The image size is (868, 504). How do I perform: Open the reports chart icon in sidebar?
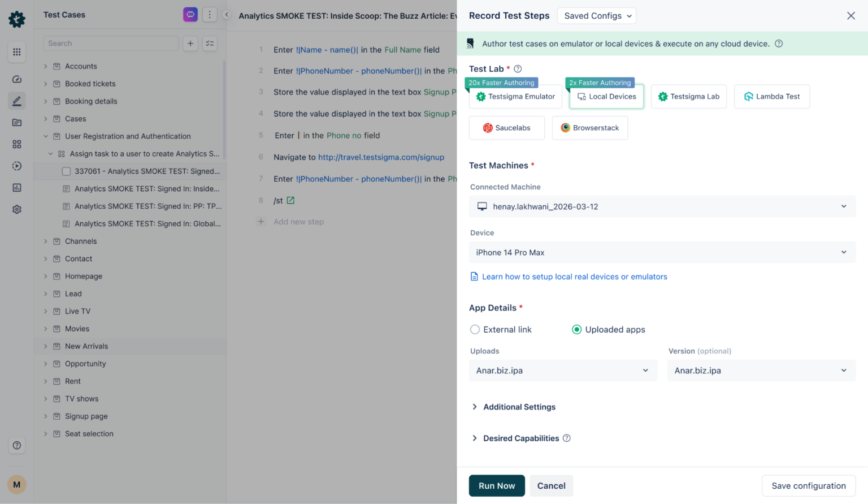(x=17, y=187)
